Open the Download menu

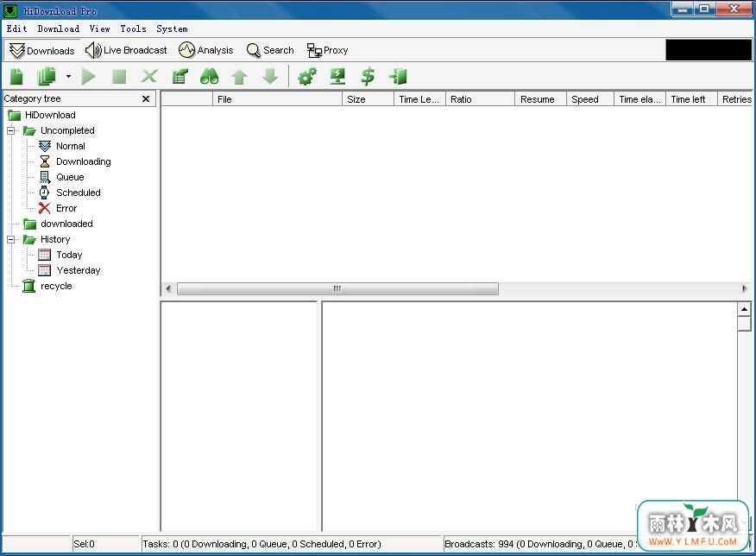pos(59,28)
